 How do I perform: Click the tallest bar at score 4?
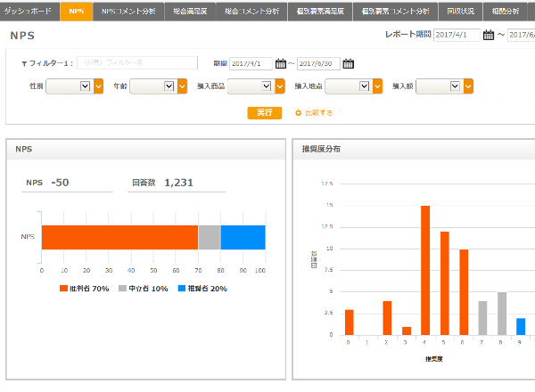click(425, 270)
